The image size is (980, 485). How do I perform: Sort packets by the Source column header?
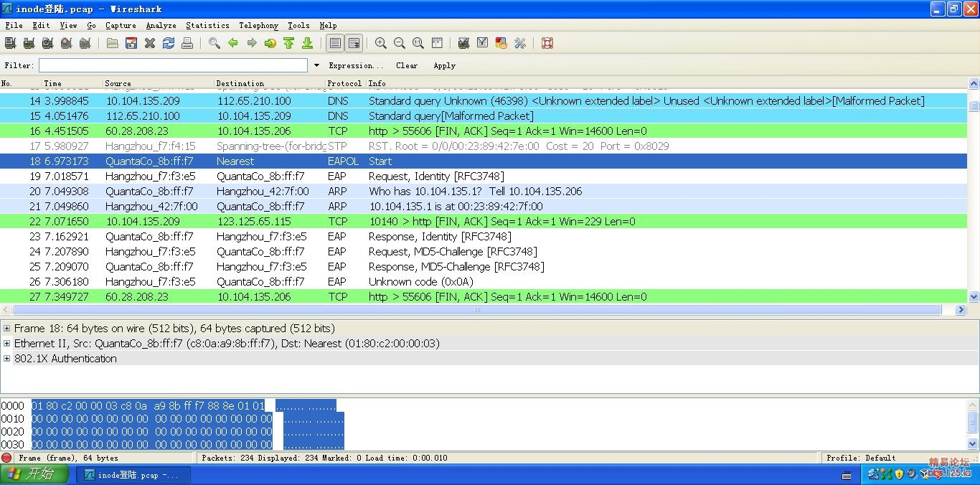pyautogui.click(x=159, y=83)
